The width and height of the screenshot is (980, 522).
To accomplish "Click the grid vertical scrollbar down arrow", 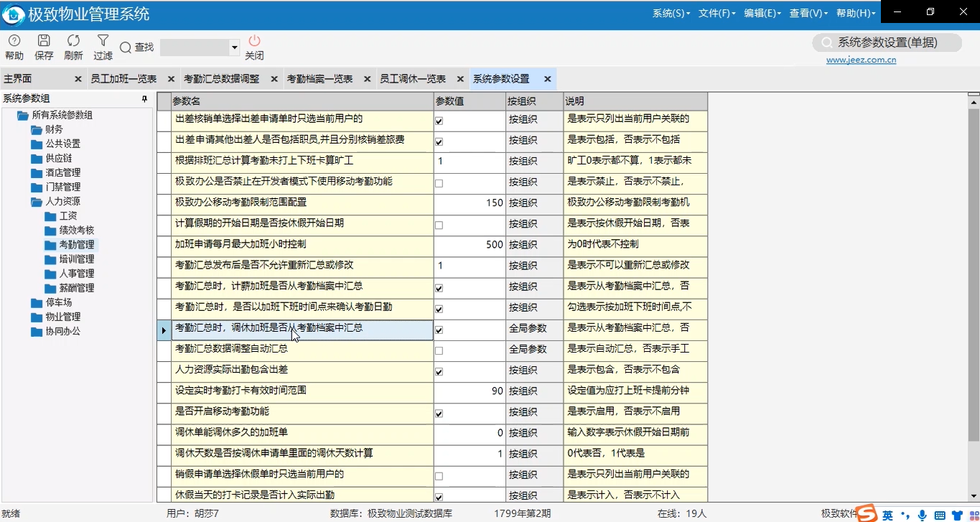I will pyautogui.click(x=974, y=496).
